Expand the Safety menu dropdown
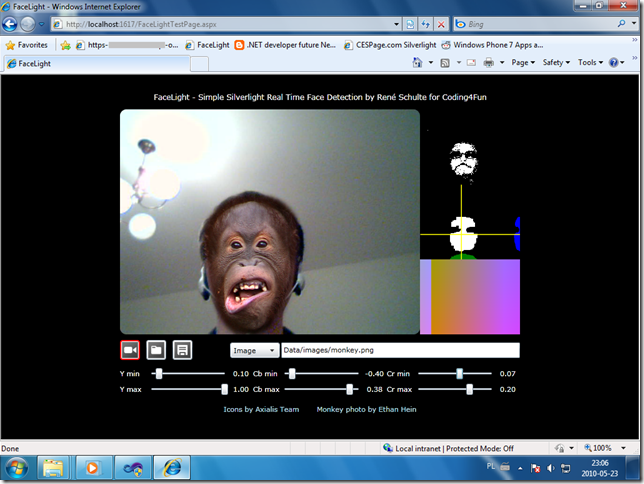The image size is (644, 484). click(x=555, y=62)
